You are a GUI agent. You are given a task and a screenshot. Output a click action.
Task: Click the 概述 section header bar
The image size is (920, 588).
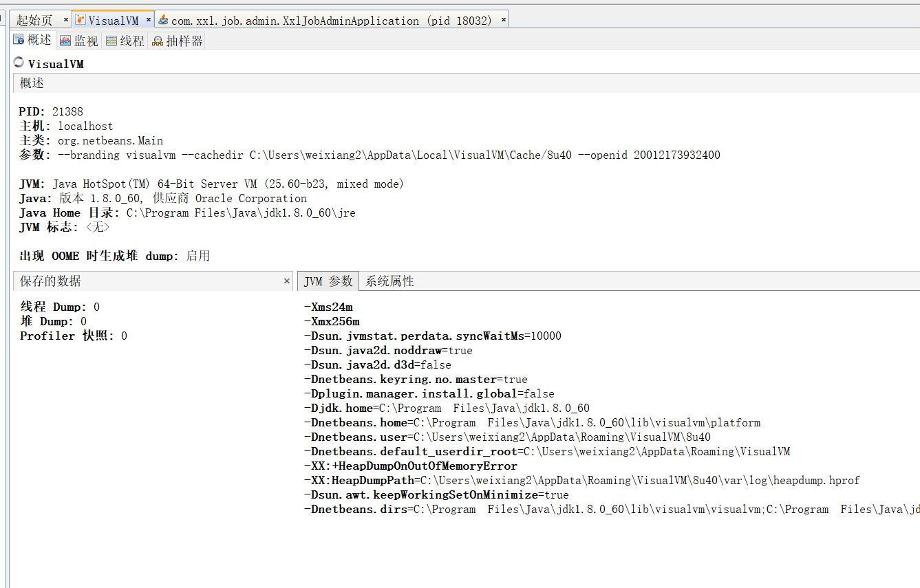pyautogui.click(x=466, y=83)
